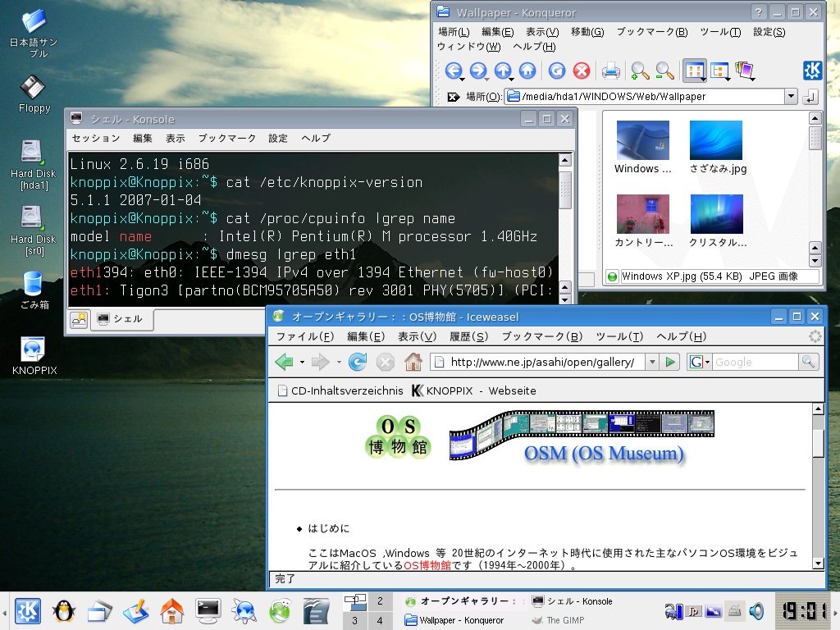Click the zoom in magnifier in Konqueror
This screenshot has width=840, height=630.
point(640,71)
